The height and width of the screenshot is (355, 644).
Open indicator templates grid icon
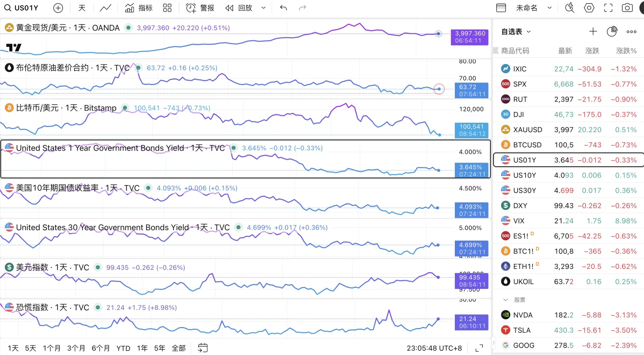click(167, 8)
